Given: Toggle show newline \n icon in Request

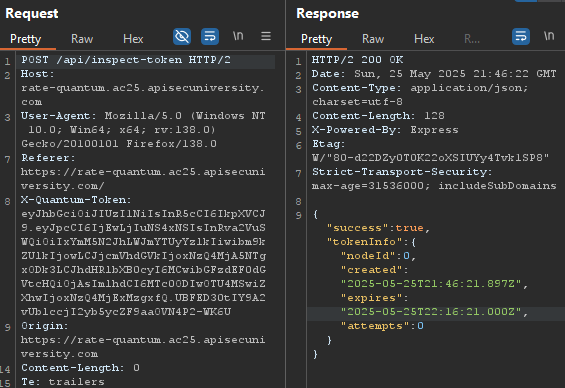Looking at the screenshot, I should (x=238, y=36).
